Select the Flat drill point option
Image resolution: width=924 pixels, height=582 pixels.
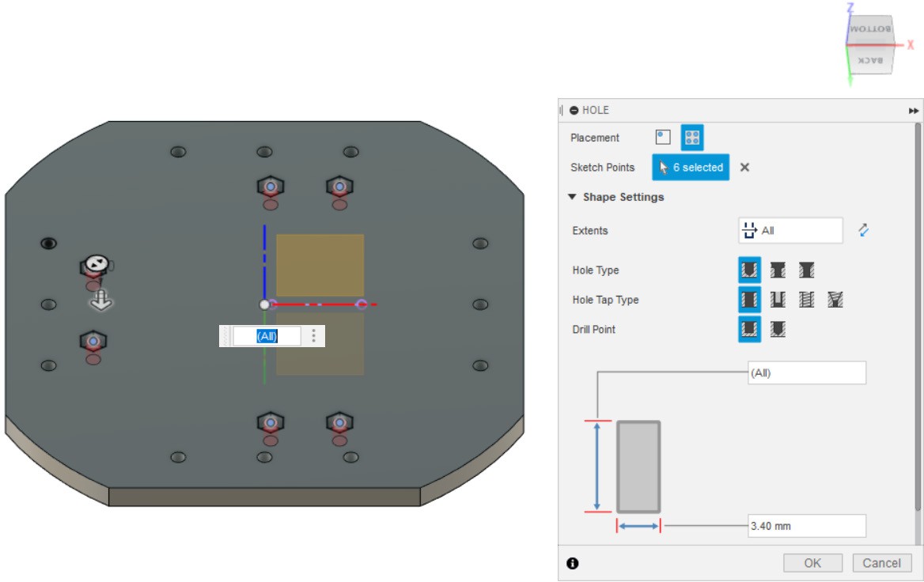(x=749, y=329)
